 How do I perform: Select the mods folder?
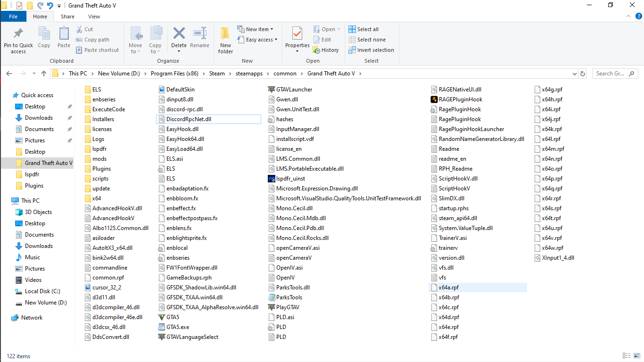coord(95,159)
